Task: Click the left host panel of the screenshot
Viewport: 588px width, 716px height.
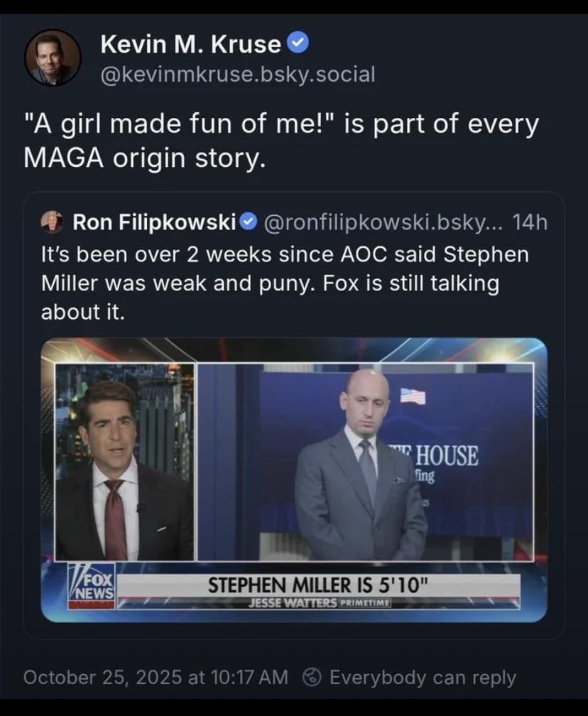Action: pyautogui.click(x=125, y=462)
